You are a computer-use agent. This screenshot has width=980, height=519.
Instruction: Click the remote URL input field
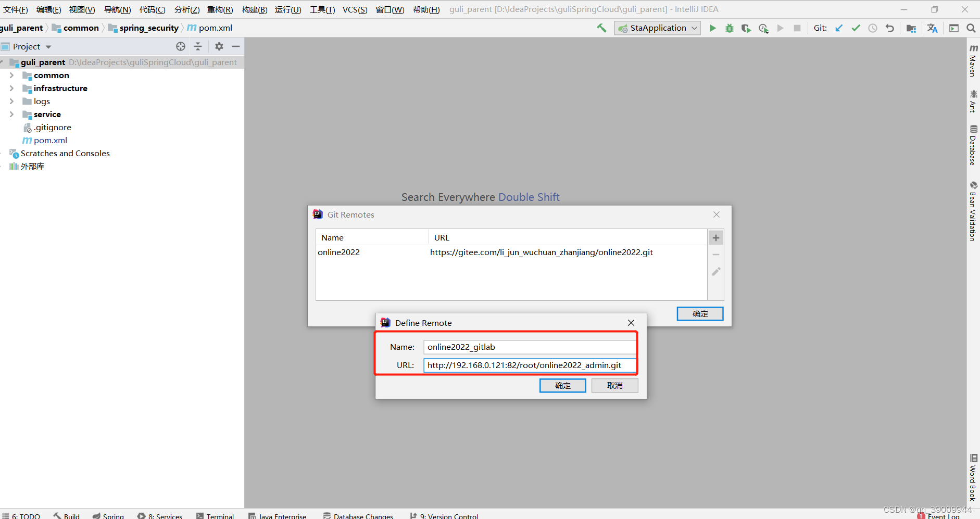pos(530,365)
